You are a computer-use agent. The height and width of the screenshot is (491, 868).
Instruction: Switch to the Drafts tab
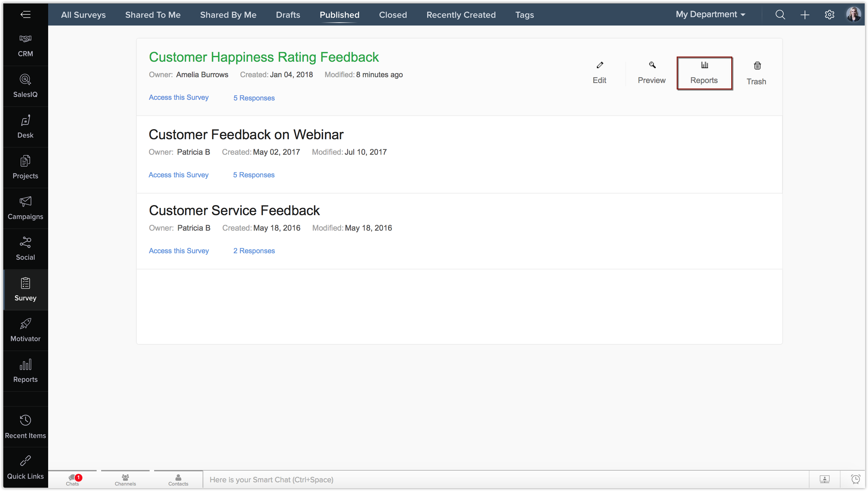[x=288, y=15]
